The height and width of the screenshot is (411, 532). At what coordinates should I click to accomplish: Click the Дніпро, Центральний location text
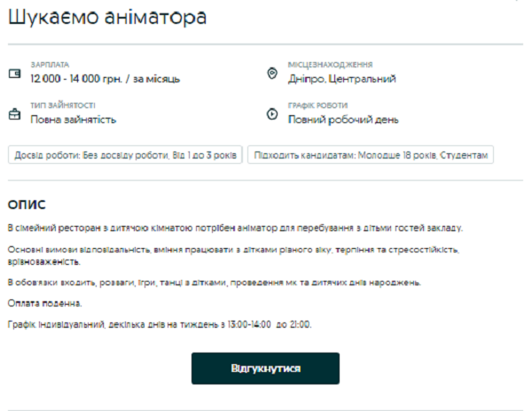(x=341, y=79)
